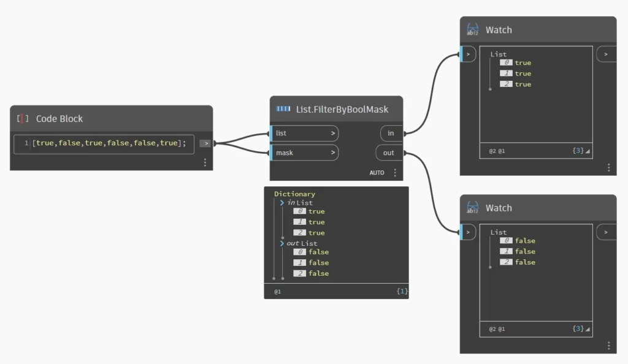
Task: Click the @2 @1 level label in top Watch
Action: 497,151
